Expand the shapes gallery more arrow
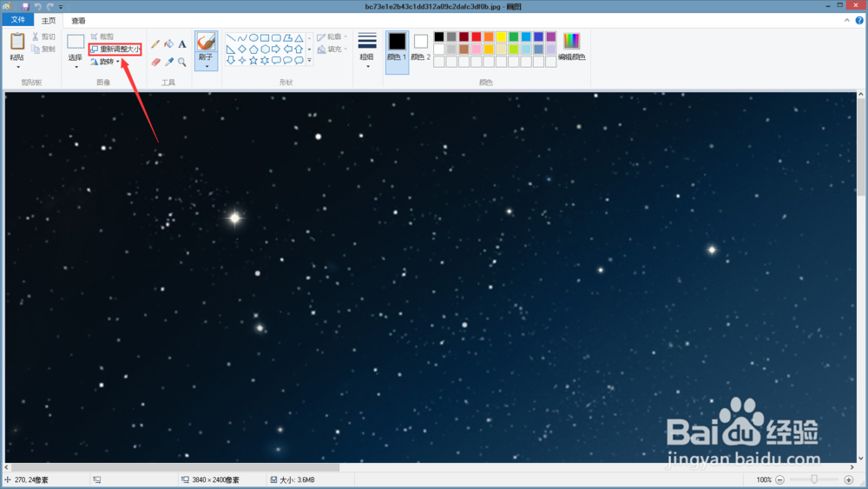The image size is (868, 489). click(310, 60)
